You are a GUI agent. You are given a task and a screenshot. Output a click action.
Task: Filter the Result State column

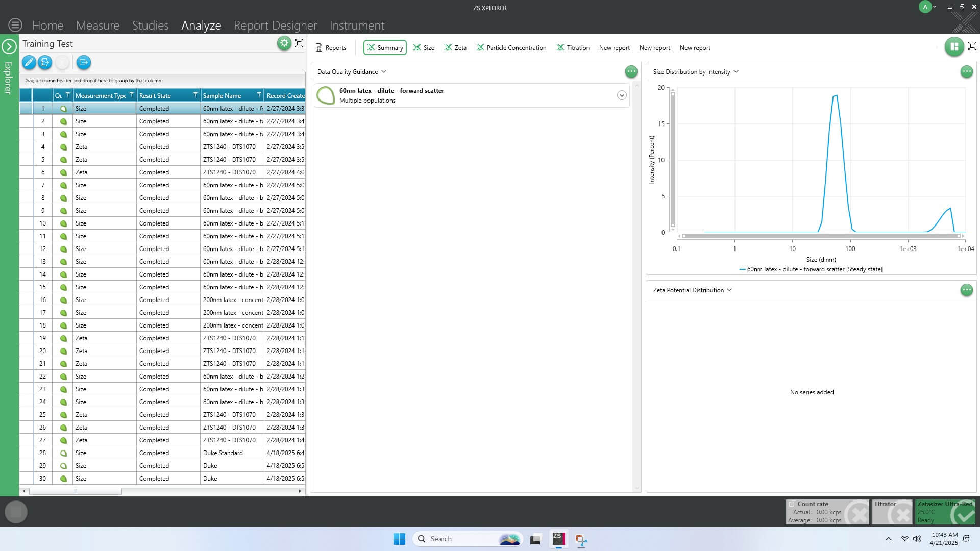(x=195, y=95)
